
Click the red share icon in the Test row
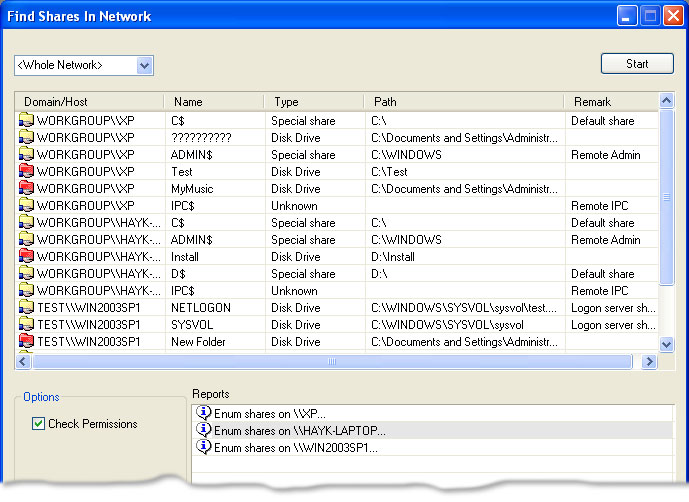click(x=26, y=171)
